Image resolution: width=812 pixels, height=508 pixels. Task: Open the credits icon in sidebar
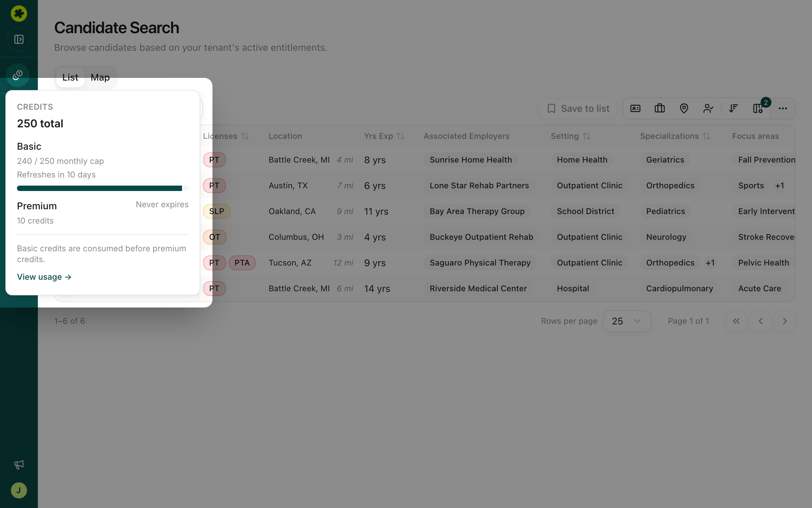pos(18,75)
